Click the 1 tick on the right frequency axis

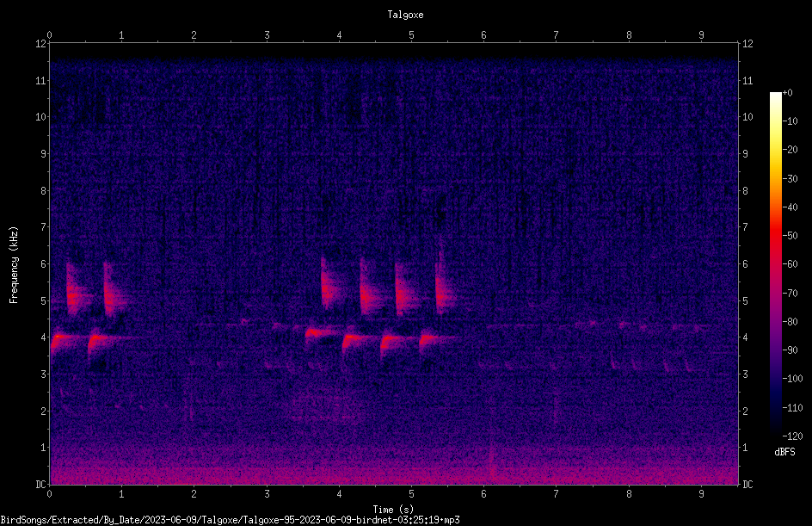pyautogui.click(x=745, y=448)
